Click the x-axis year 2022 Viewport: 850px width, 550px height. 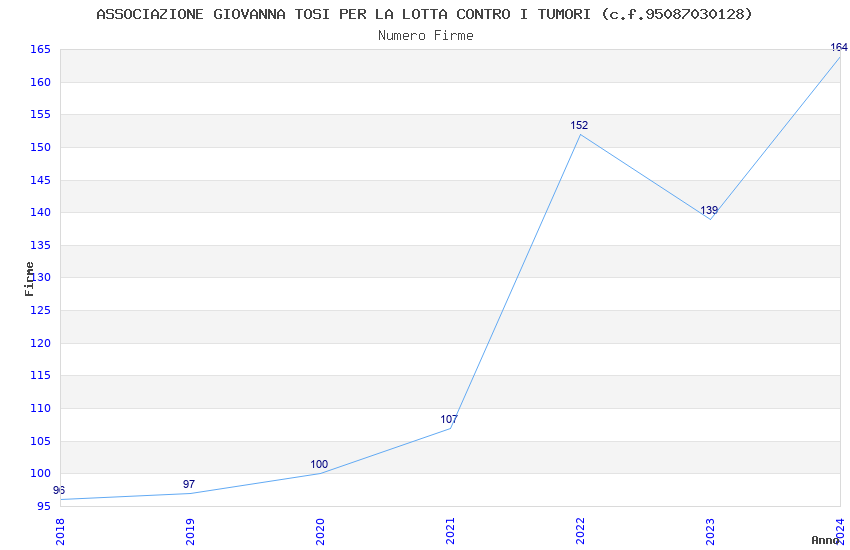click(x=580, y=532)
